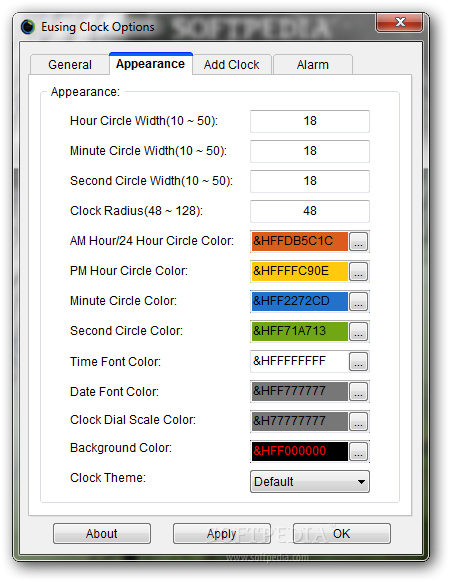450x582 pixels.
Task: Switch to the General tab
Action: point(70,65)
